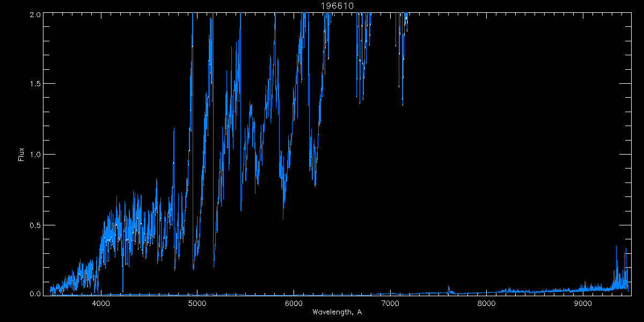Select the 5000 wavelength tick label

pyautogui.click(x=197, y=303)
